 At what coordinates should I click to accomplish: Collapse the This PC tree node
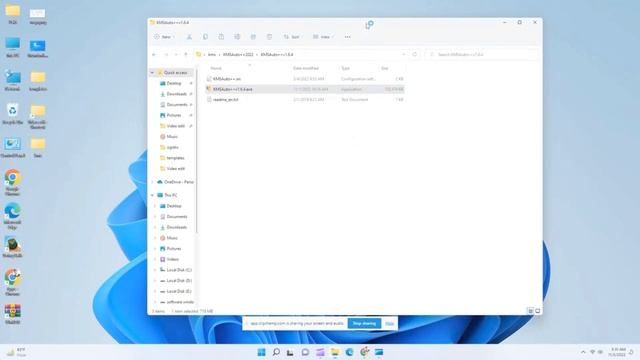[153, 195]
